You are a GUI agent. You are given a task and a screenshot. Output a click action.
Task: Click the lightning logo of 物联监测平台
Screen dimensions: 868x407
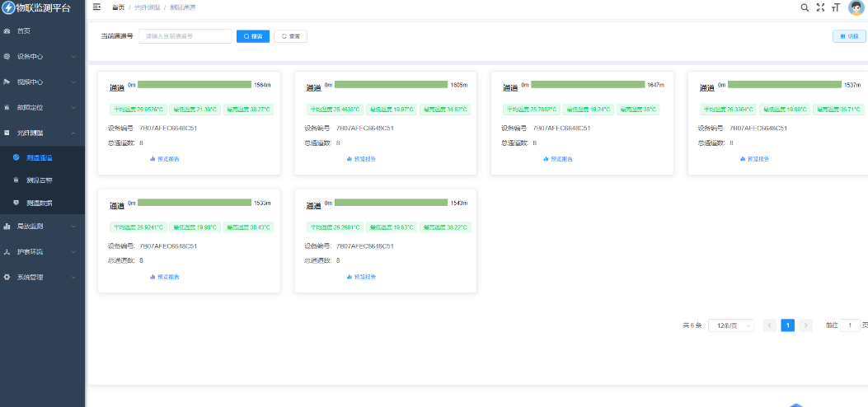[8, 8]
